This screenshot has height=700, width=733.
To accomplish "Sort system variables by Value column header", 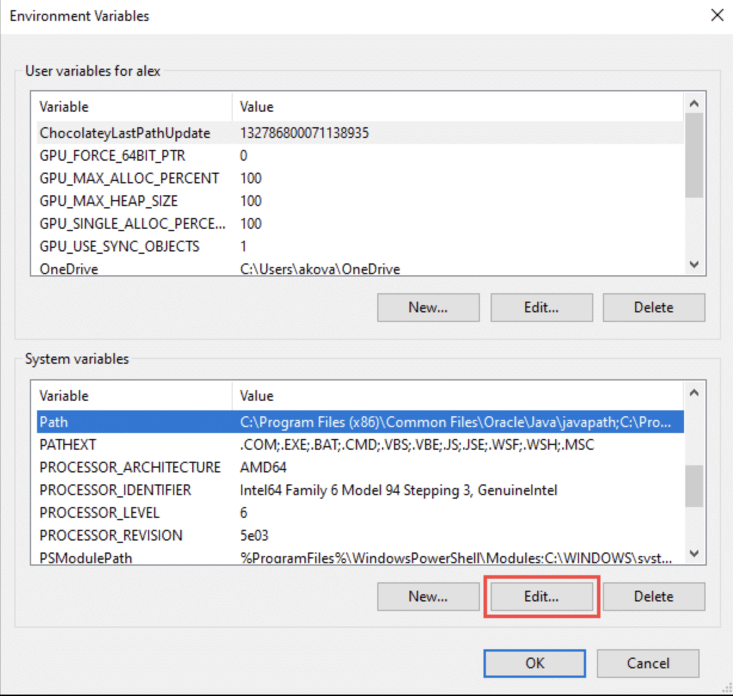I will click(x=458, y=396).
